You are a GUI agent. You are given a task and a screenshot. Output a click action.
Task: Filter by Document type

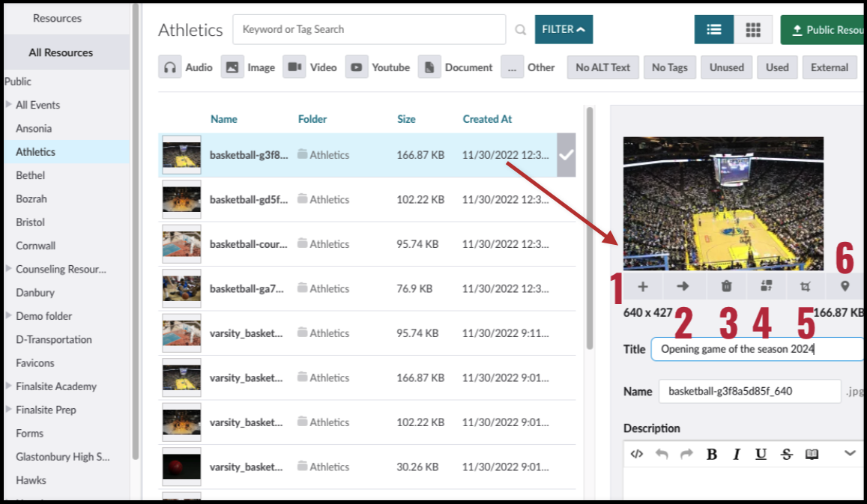pyautogui.click(x=456, y=67)
